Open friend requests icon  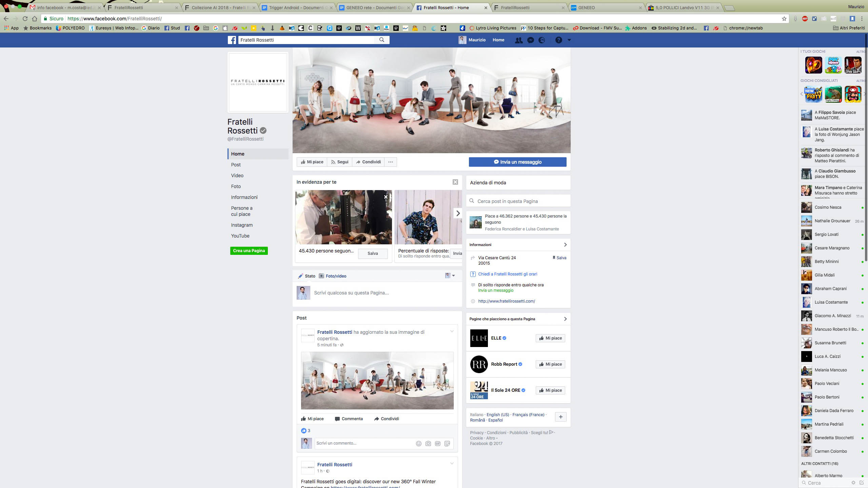[x=519, y=40]
